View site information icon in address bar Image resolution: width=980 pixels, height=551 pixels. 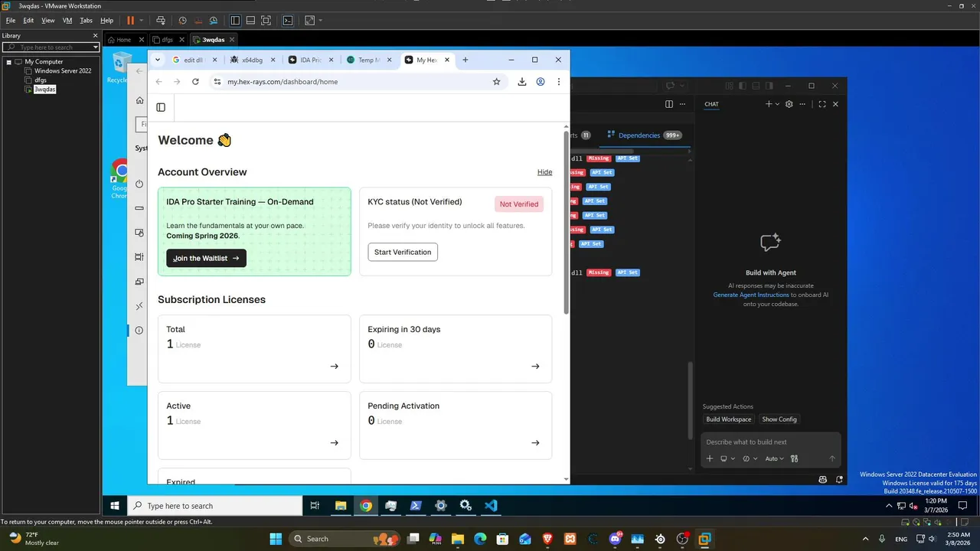(x=217, y=82)
